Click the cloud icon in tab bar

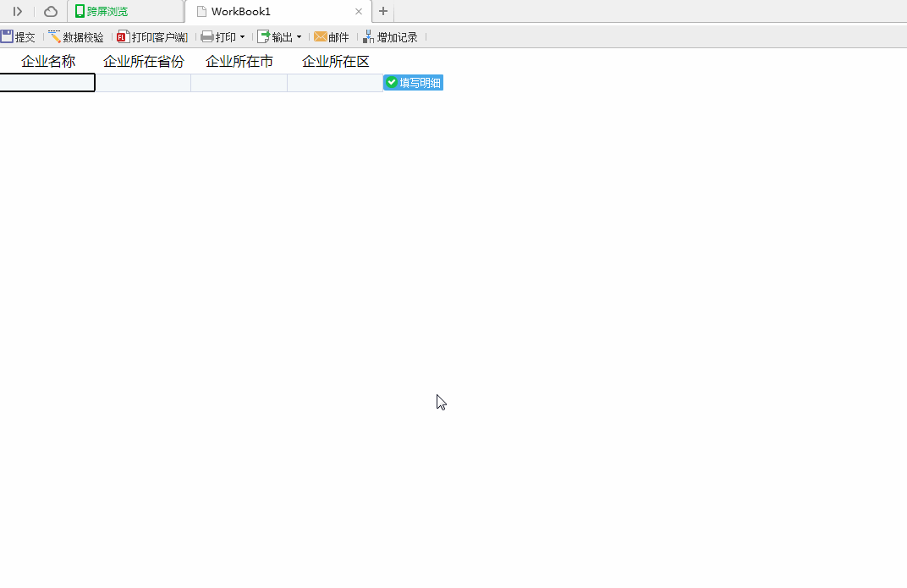pos(51,11)
